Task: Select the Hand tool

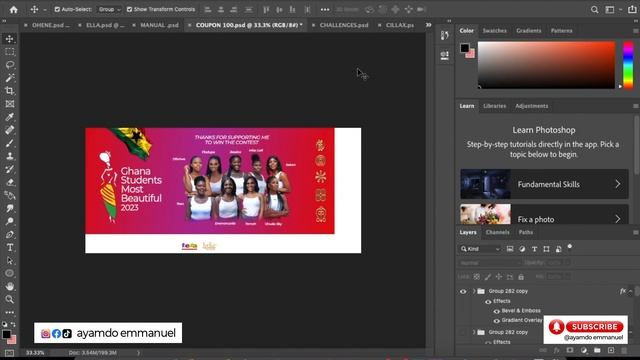Action: [10, 286]
